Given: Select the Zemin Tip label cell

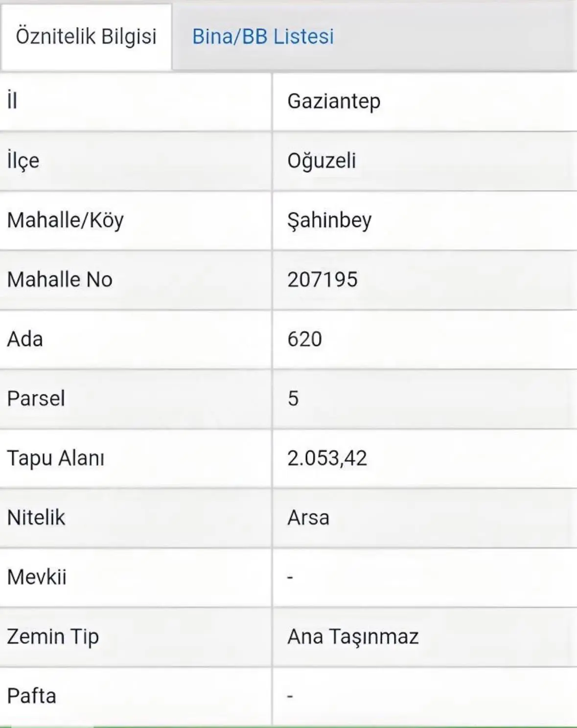Looking at the screenshot, I should (136, 637).
